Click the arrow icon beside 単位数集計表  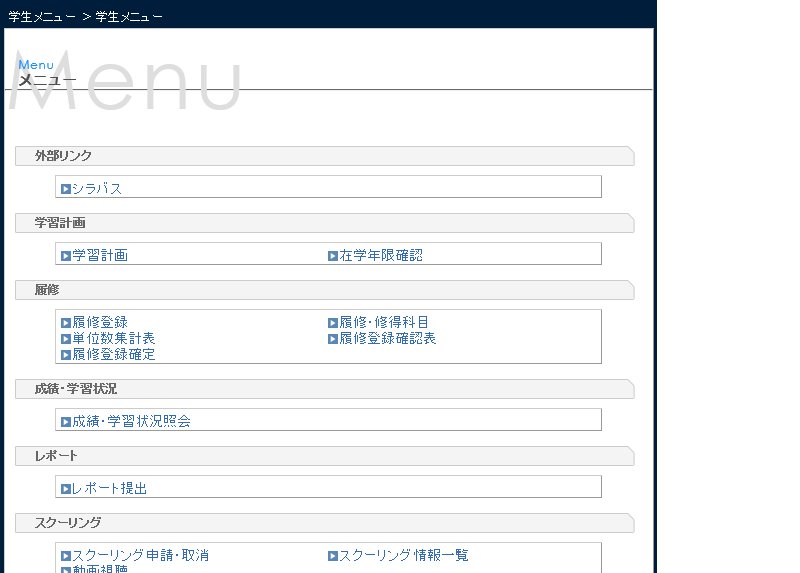tap(66, 339)
